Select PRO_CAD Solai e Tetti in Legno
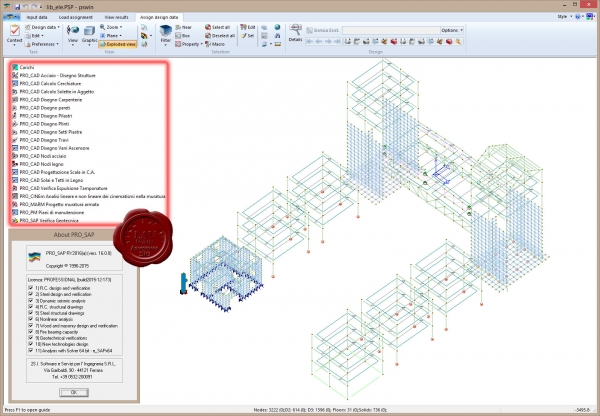This screenshot has width=600, height=416. pos(47,180)
